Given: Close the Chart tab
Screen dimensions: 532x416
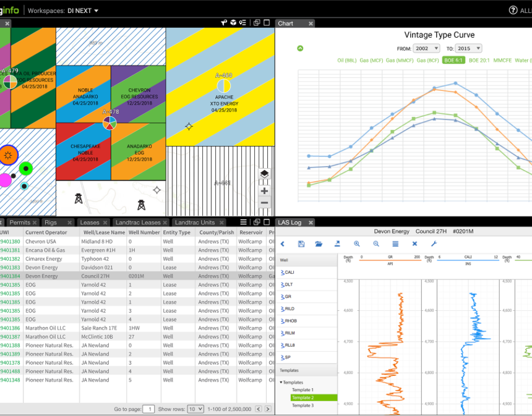Looking at the screenshot, I should click(311, 23).
